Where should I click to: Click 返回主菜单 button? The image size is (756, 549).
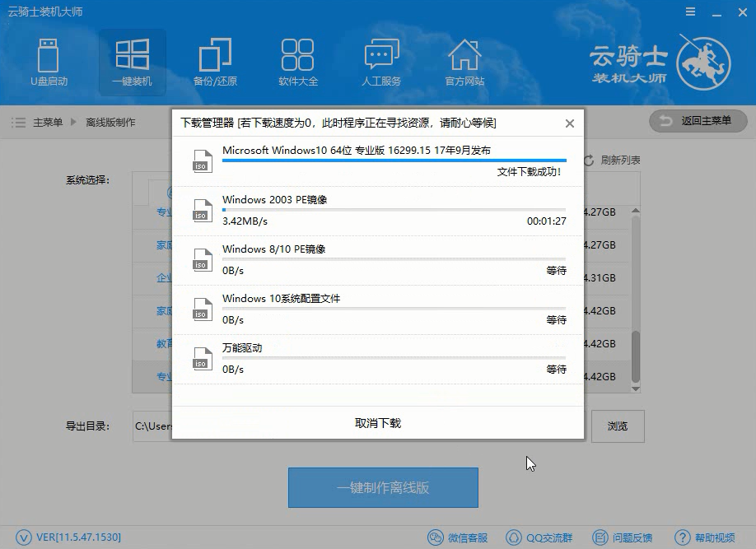(x=698, y=121)
